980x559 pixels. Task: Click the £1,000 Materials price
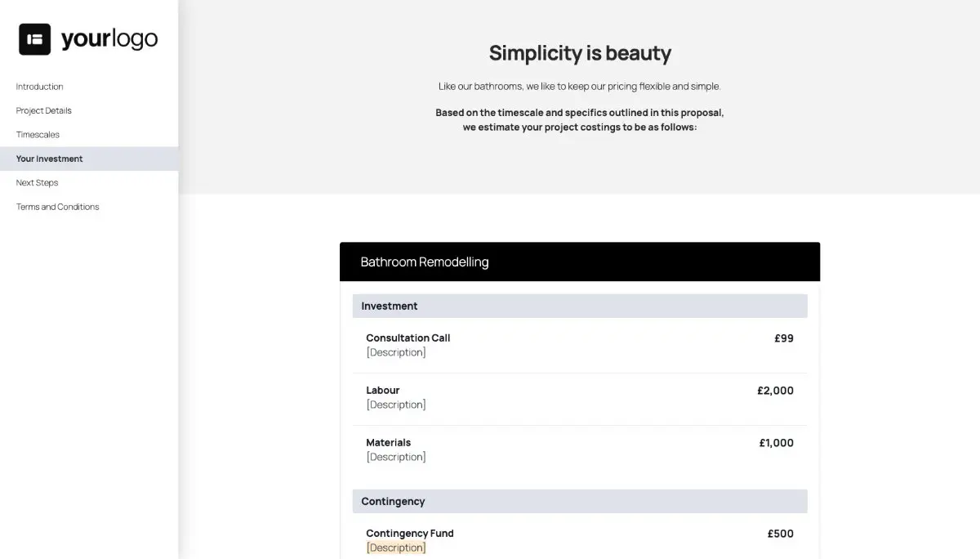point(775,442)
